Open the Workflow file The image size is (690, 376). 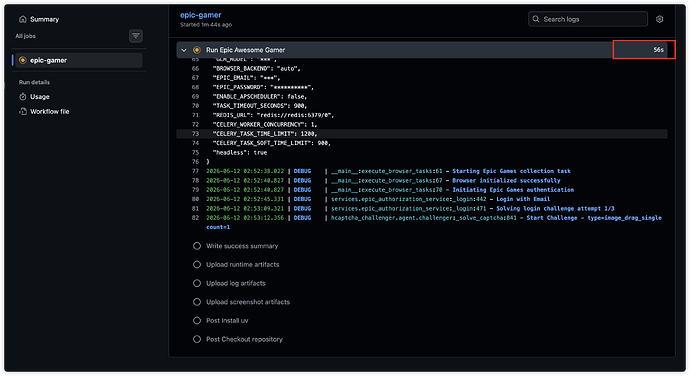pos(49,112)
